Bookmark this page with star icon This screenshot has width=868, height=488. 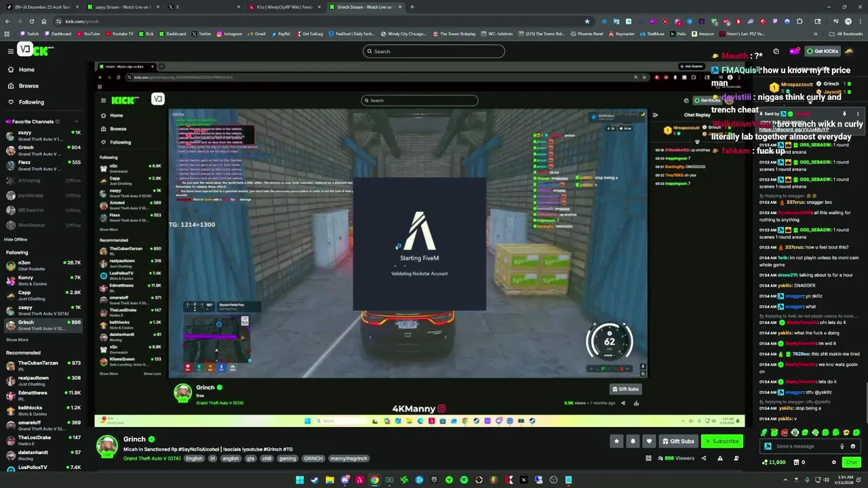pyautogui.click(x=587, y=21)
